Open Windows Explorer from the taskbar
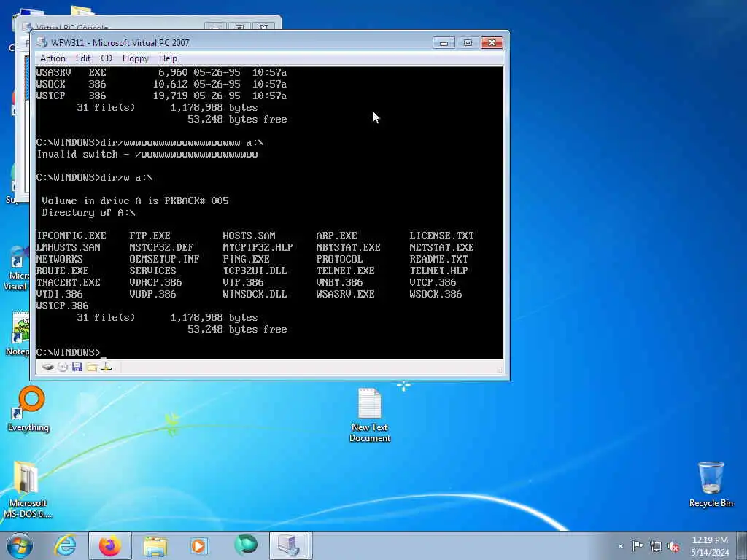 coord(155,545)
